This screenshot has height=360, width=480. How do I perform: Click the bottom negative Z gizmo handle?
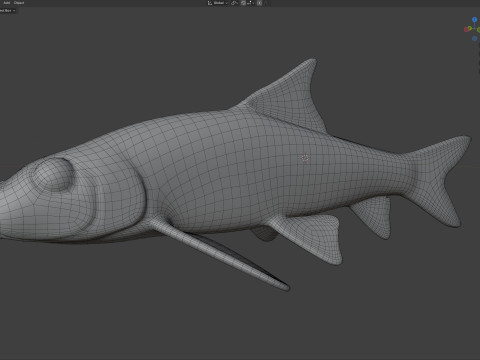pyautogui.click(x=474, y=39)
